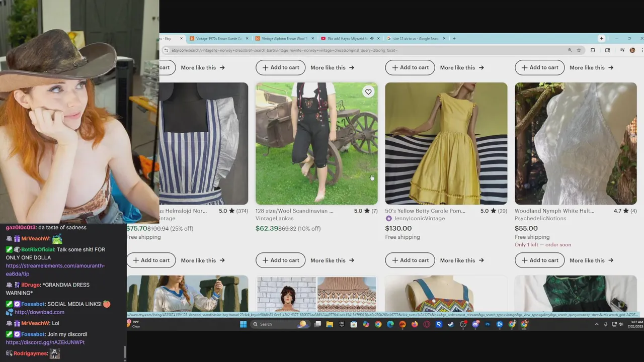Close the size 12 uk to us Google tab
Image resolution: width=644 pixels, height=362 pixels.
coord(444,38)
